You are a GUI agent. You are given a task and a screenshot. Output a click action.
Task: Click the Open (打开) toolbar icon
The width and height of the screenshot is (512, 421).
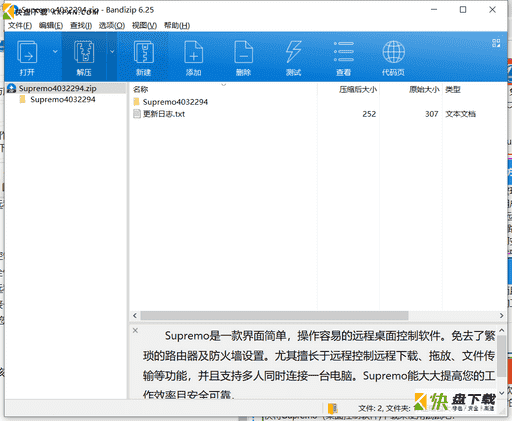pos(27,52)
